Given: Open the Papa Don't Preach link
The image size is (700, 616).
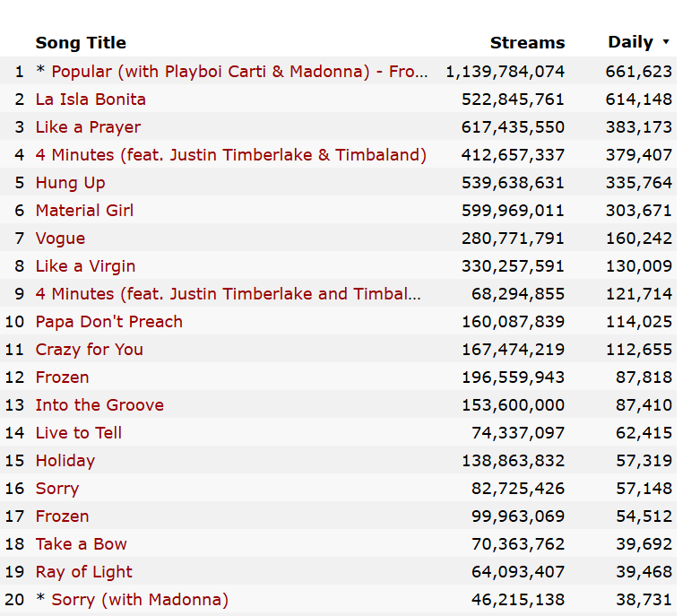Looking at the screenshot, I should coord(108,321).
